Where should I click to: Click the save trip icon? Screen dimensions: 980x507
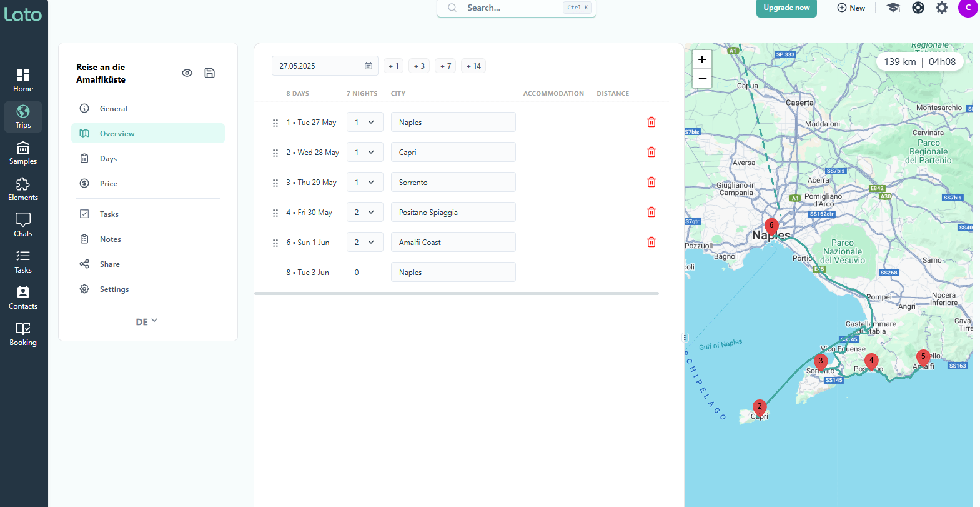click(209, 73)
